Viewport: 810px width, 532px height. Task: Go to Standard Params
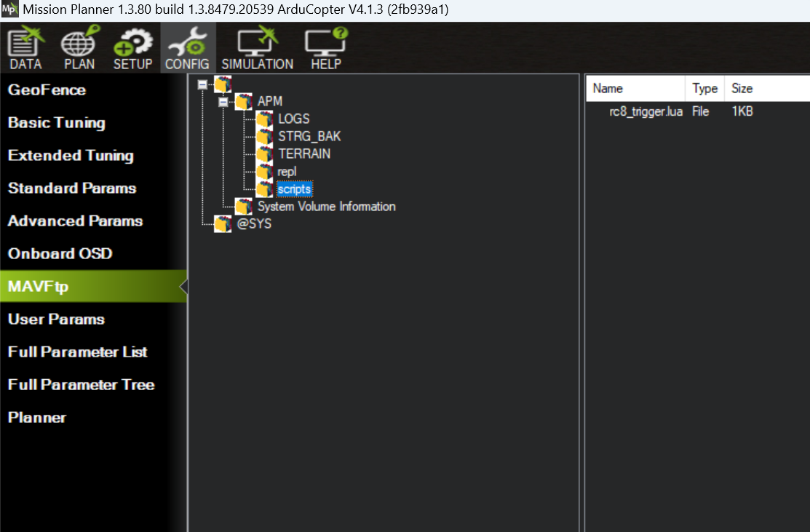point(93,188)
